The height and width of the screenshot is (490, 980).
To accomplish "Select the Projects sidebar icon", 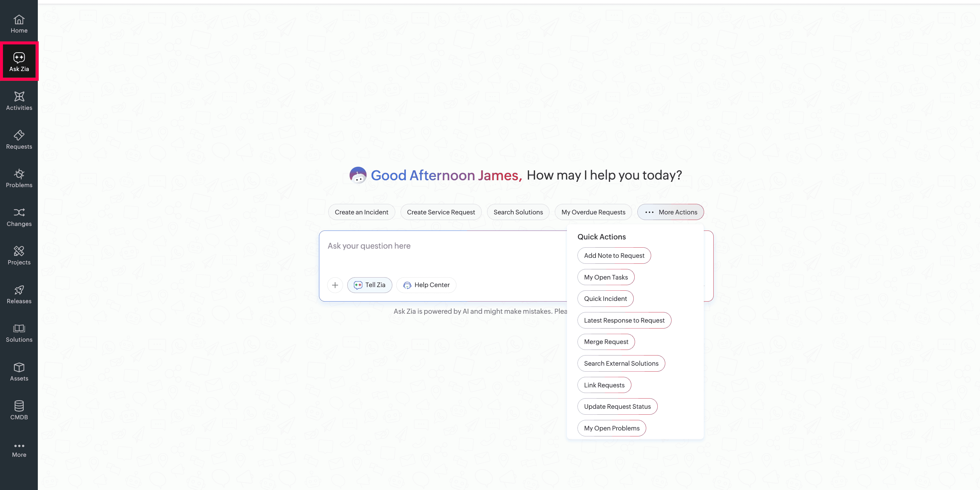I will 19,255.
